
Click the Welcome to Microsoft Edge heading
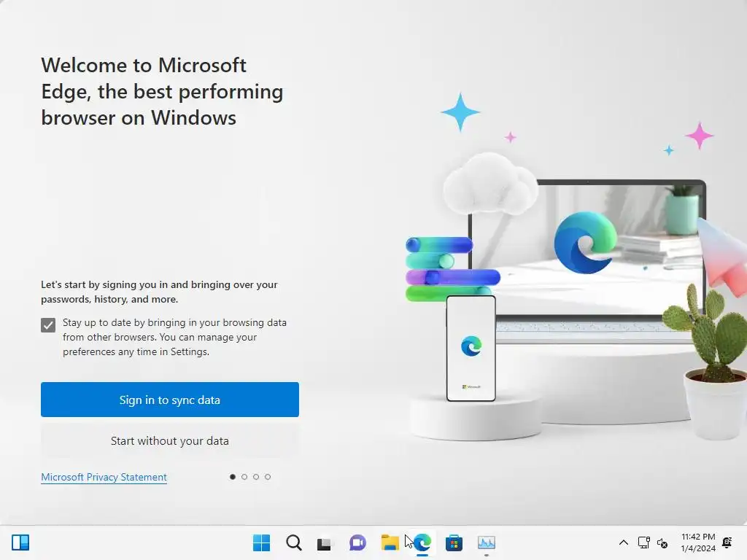pos(162,91)
